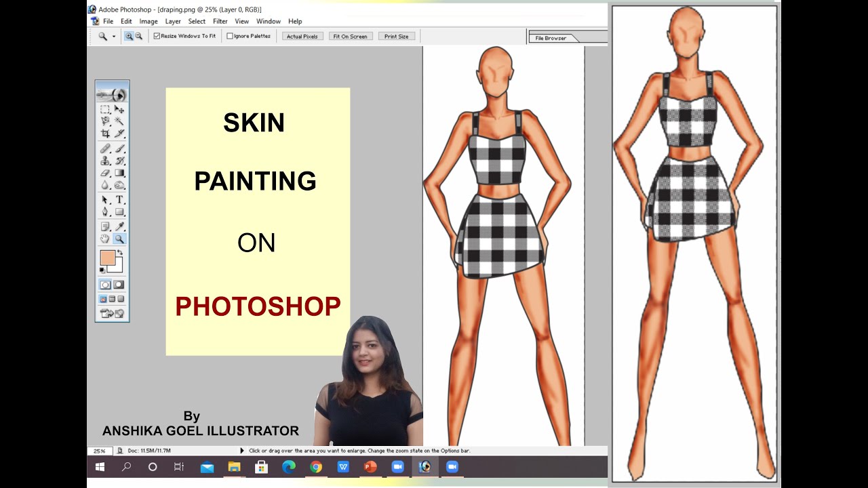Click the foreground color swatch
The height and width of the screenshot is (488, 868).
[107, 258]
